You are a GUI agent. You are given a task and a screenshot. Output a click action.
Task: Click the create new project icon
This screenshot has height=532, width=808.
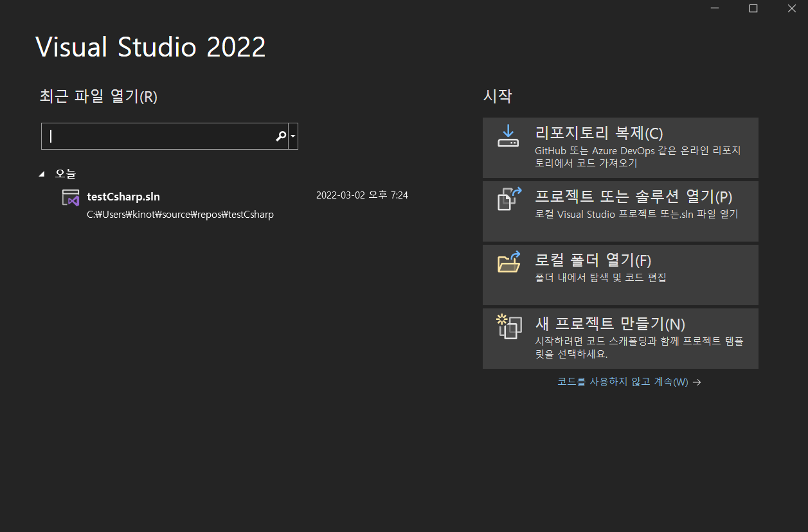pyautogui.click(x=508, y=326)
